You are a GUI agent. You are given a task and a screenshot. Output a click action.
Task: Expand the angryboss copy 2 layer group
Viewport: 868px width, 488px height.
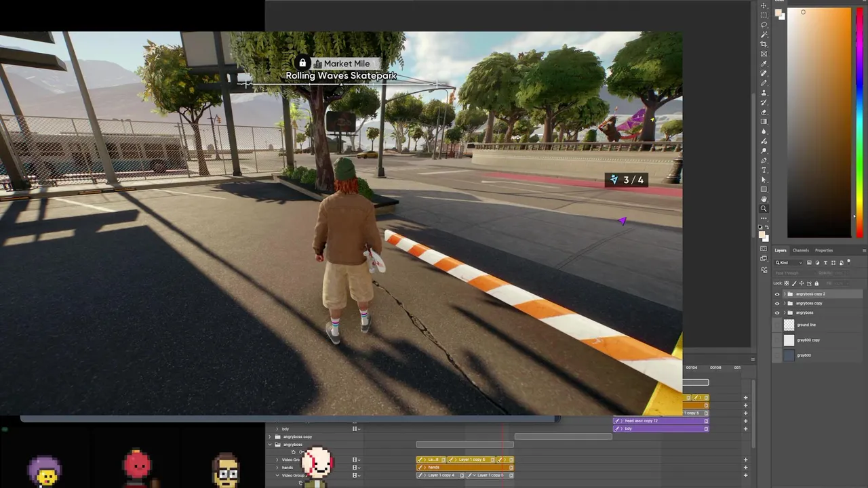coord(785,294)
